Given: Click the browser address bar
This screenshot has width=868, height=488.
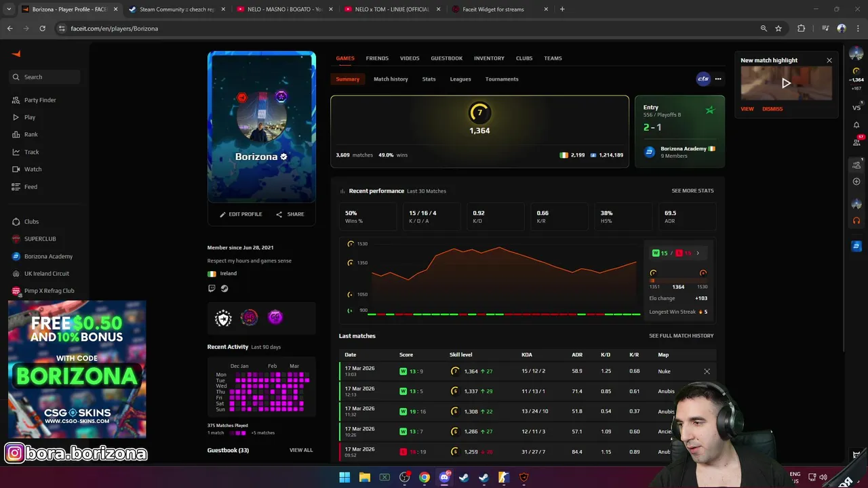Looking at the screenshot, I should (x=407, y=28).
